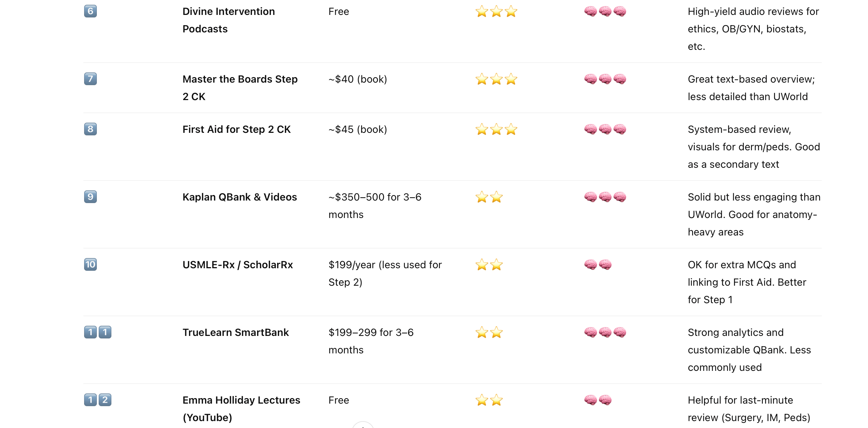
Task: Click the First Aid for Step 2 CK name
Action: [237, 129]
